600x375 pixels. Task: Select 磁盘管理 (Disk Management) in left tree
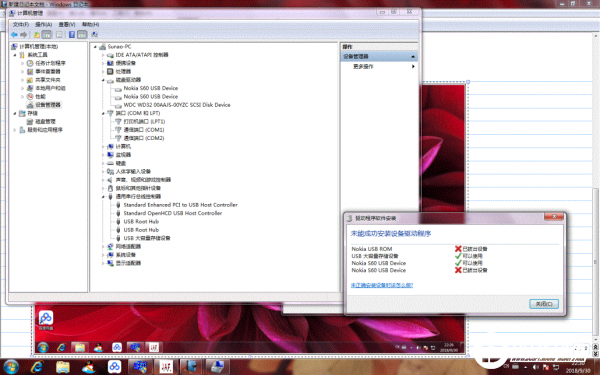coord(46,121)
